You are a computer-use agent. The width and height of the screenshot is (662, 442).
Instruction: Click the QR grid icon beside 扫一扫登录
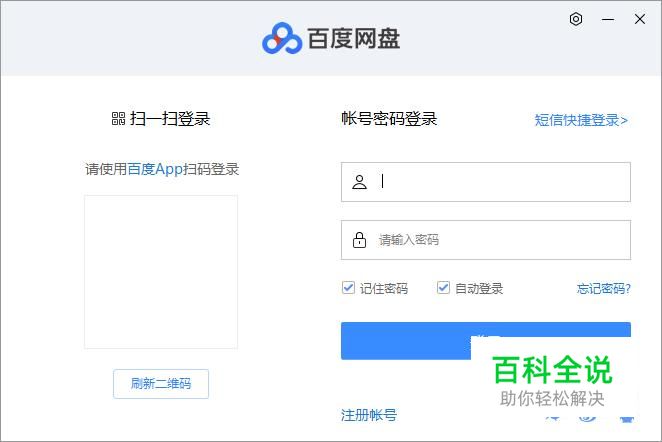(118, 119)
